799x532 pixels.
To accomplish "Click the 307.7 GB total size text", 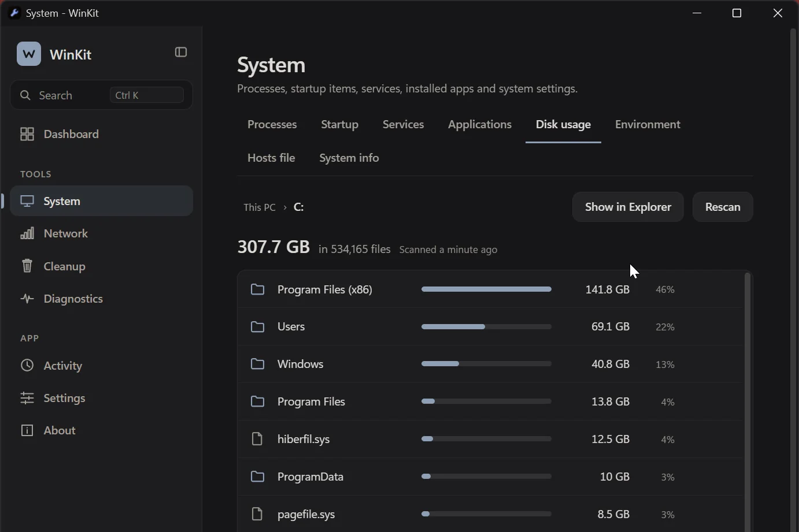I will tap(273, 247).
